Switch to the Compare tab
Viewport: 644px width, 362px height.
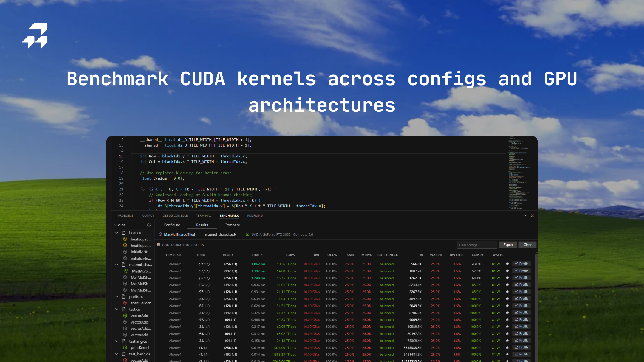(x=232, y=225)
